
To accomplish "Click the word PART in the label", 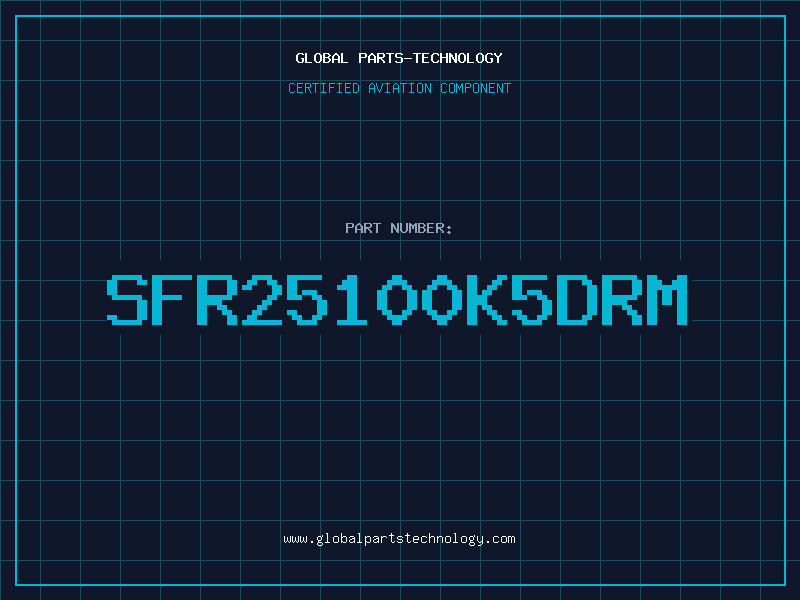I will (x=363, y=228).
